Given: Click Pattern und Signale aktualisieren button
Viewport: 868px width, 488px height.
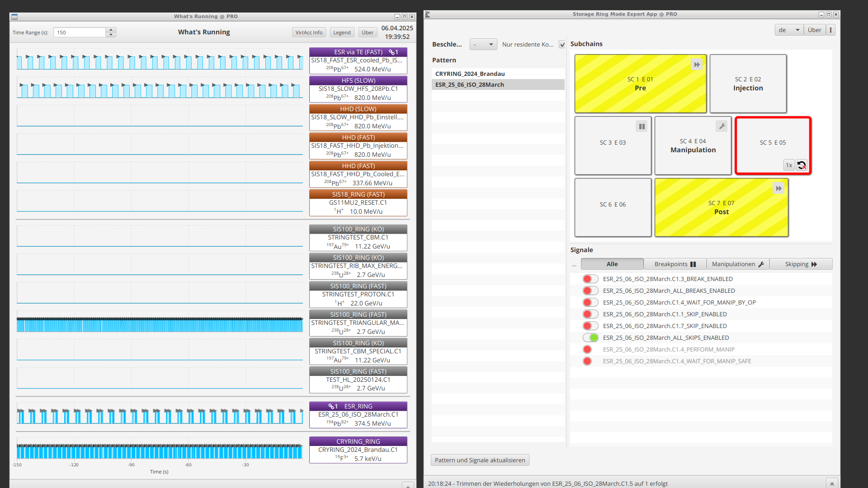Looking at the screenshot, I should (480, 460).
